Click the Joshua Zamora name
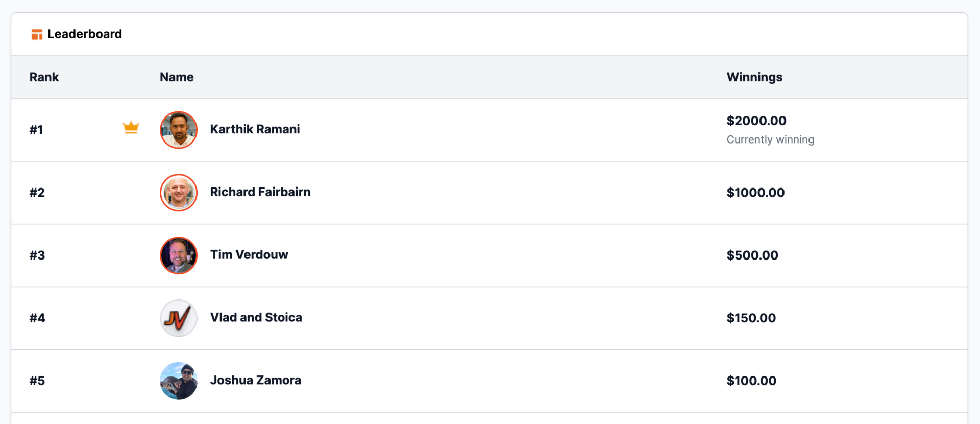Viewport: 980px width, 424px height. click(x=256, y=381)
